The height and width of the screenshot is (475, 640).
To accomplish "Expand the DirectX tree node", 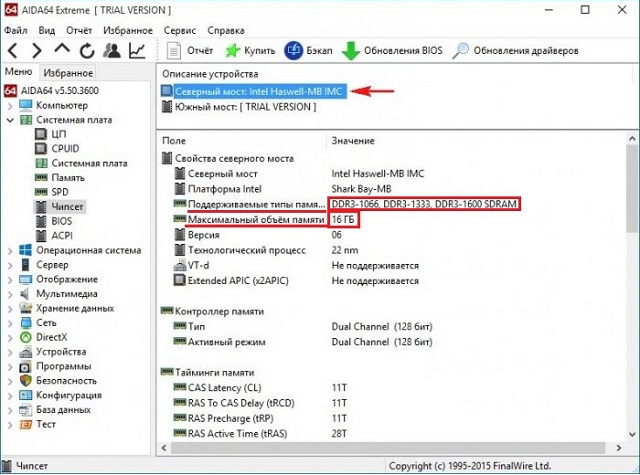I will pos(10,338).
